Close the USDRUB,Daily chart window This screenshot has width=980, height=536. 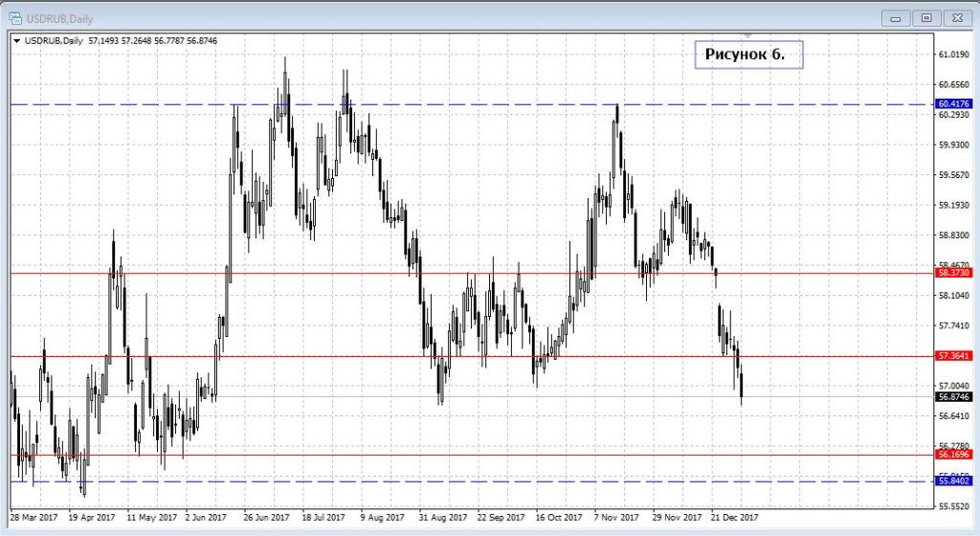[x=956, y=17]
